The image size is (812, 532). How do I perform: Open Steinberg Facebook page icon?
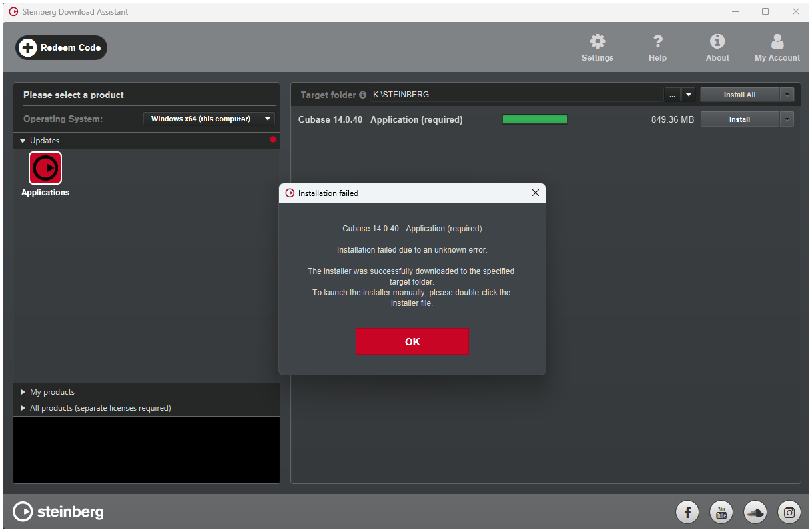tap(687, 512)
